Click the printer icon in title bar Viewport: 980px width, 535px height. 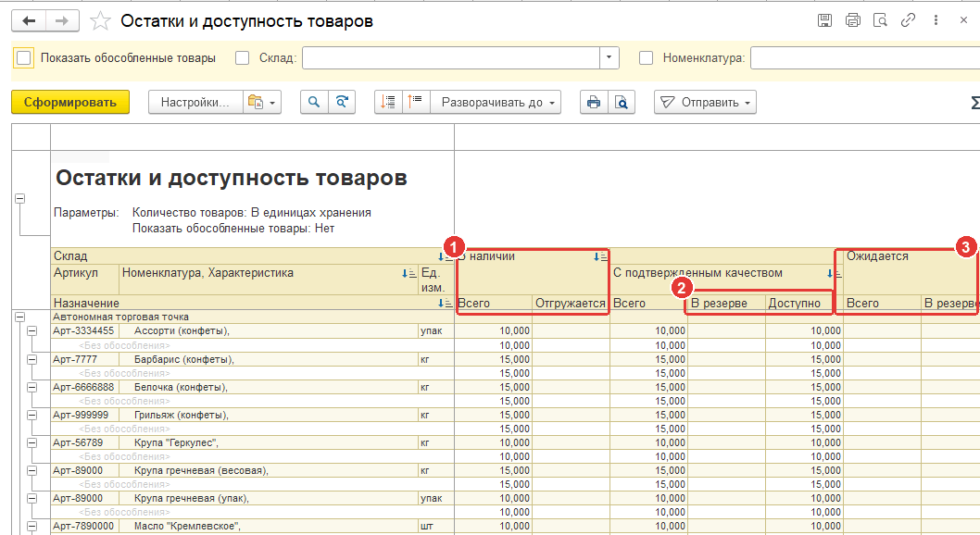click(852, 20)
